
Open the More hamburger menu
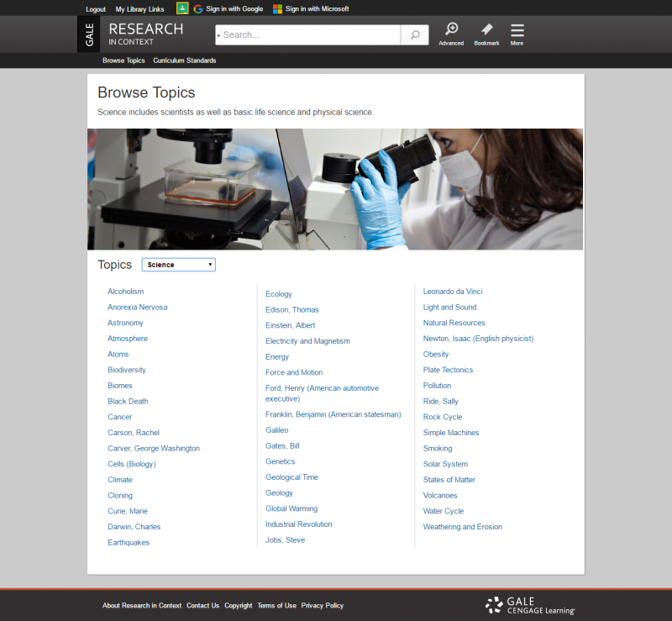(517, 34)
